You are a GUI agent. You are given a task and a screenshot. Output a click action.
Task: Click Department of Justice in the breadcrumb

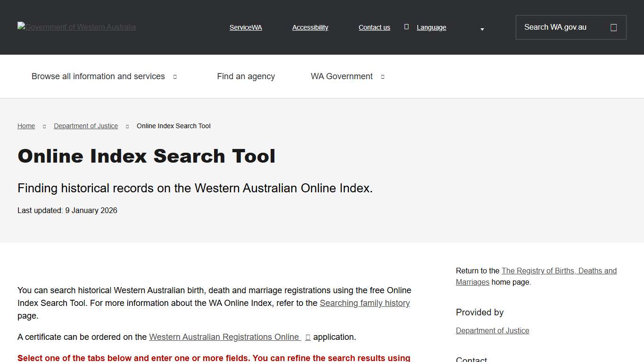[86, 125]
